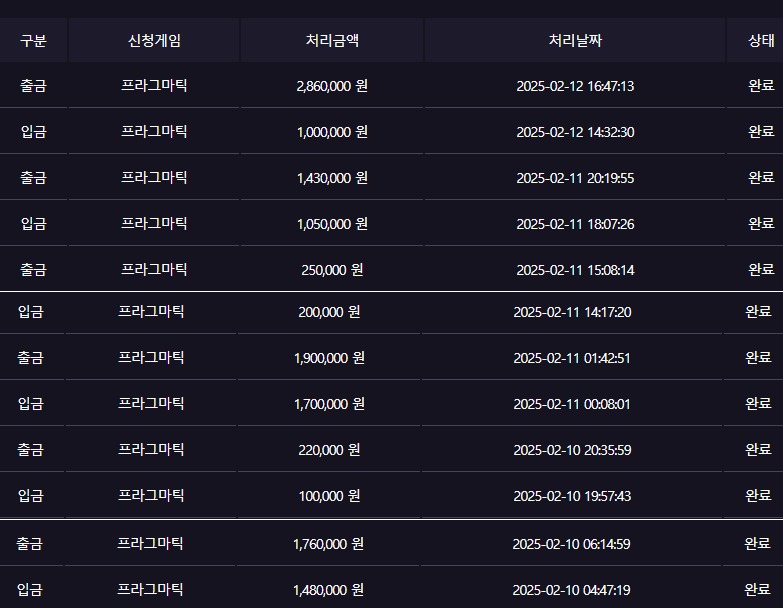Click the 신청게임 column header
Image resolution: width=783 pixels, height=608 pixels.
tap(154, 41)
